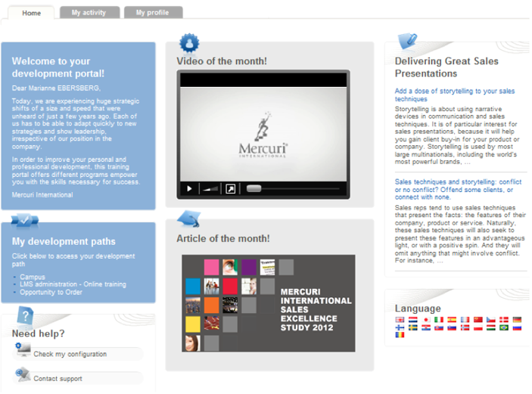Open the Campus development path
Viewport: 532px width, 394px height.
tap(33, 277)
